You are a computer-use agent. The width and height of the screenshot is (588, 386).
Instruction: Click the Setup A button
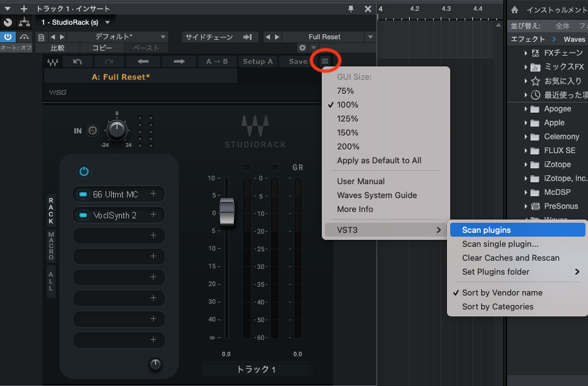pyautogui.click(x=257, y=61)
